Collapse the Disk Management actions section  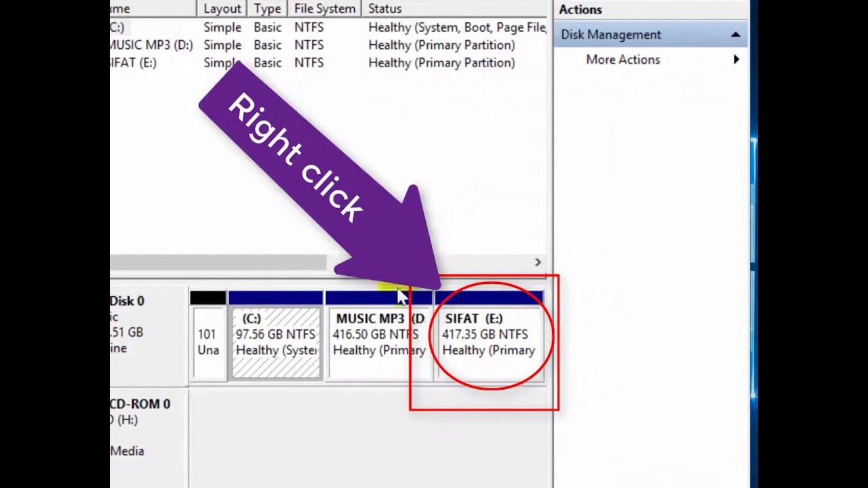[735, 35]
